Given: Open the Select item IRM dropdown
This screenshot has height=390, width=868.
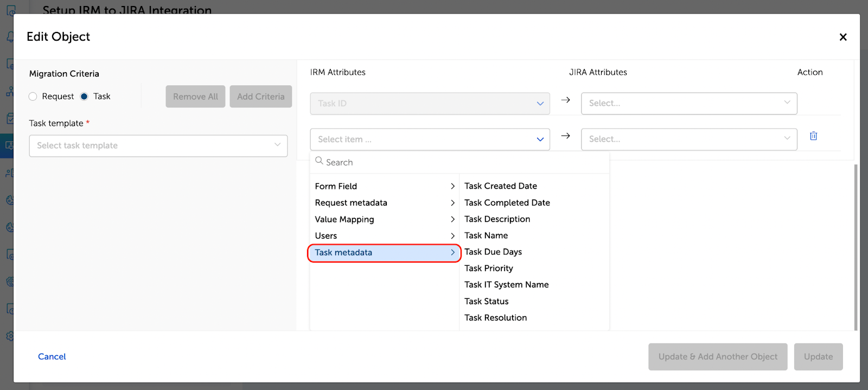Looking at the screenshot, I should point(430,139).
